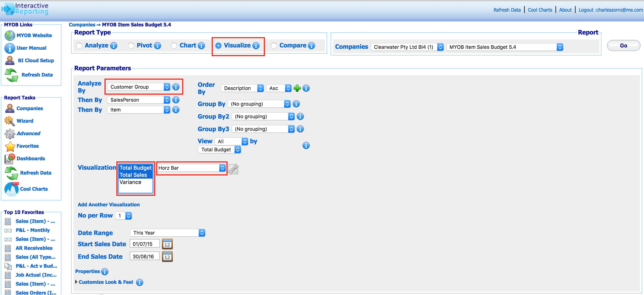Click the green plus to add order field

click(x=297, y=88)
